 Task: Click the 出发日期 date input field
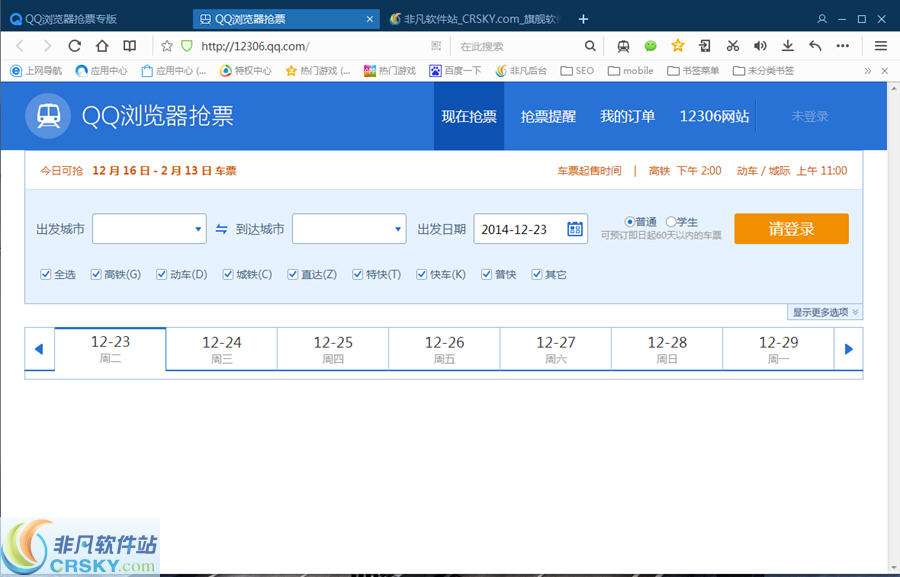(531, 229)
